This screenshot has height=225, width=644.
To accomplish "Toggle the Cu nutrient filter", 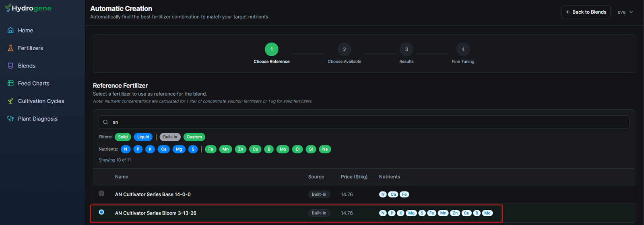I will pos(256,149).
